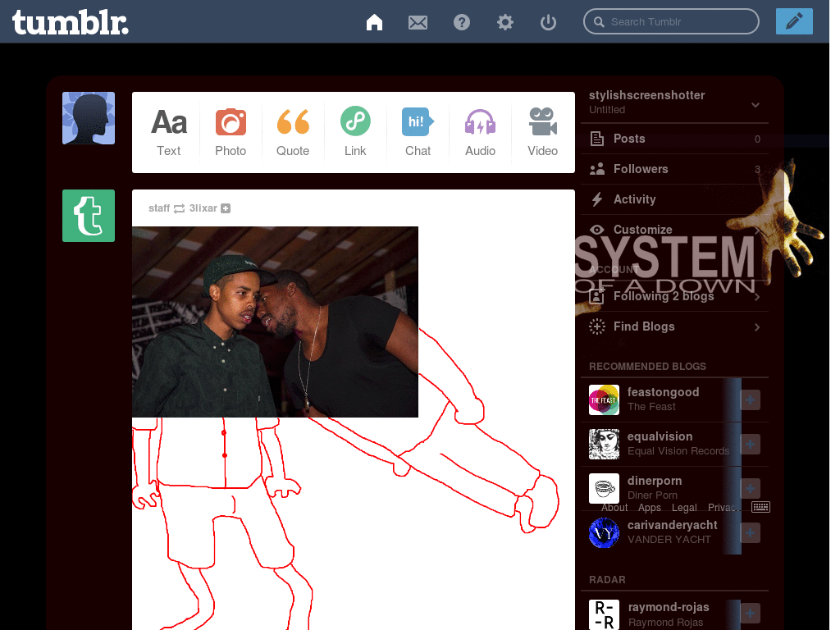Follow equalvision with the plus button
The width and height of the screenshot is (840, 630).
coord(750,444)
